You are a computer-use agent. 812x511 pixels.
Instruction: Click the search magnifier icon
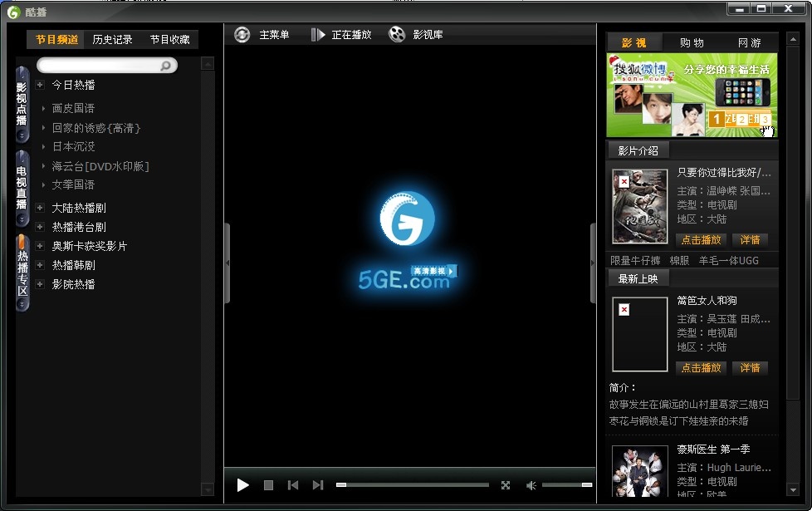[x=166, y=66]
